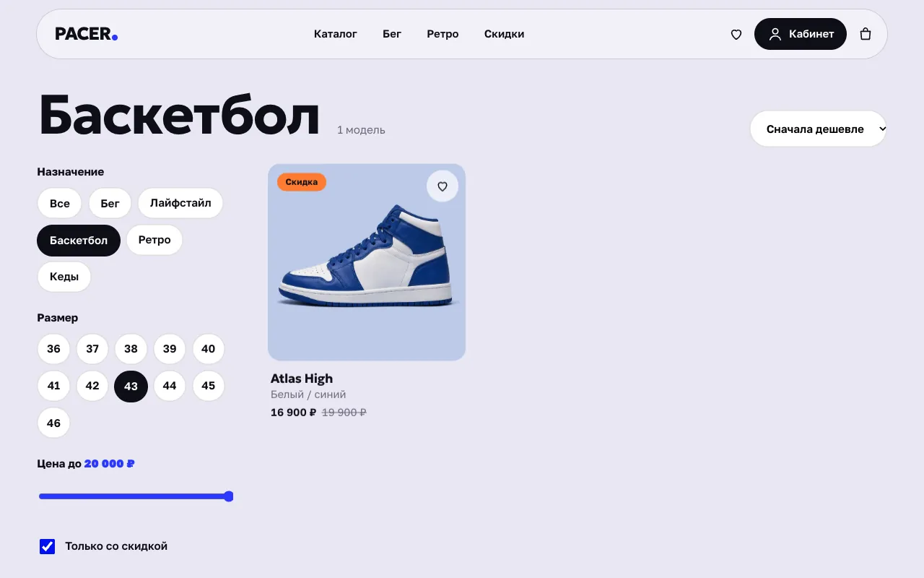Click the Белый / синий color text
The height and width of the screenshot is (578, 924).
tap(308, 394)
